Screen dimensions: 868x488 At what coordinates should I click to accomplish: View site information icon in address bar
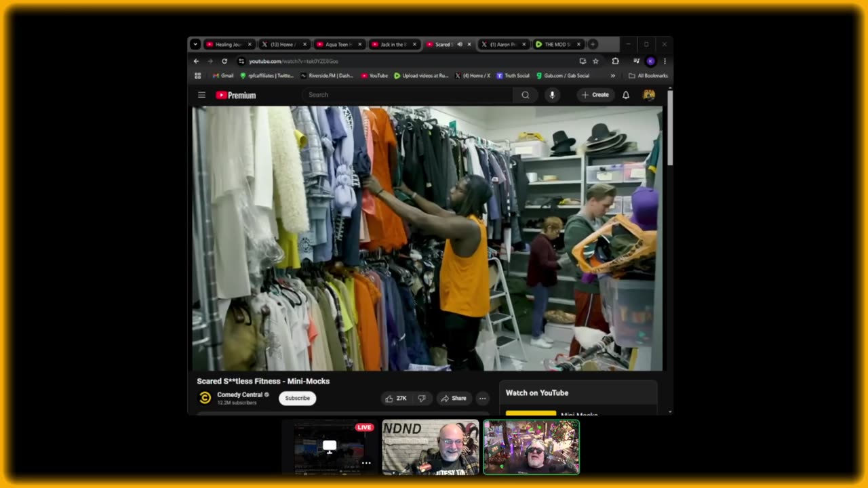click(241, 61)
